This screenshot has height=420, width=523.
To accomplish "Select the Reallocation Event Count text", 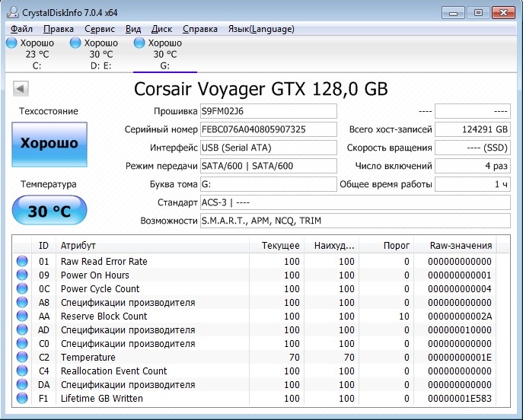I will pos(113,371).
